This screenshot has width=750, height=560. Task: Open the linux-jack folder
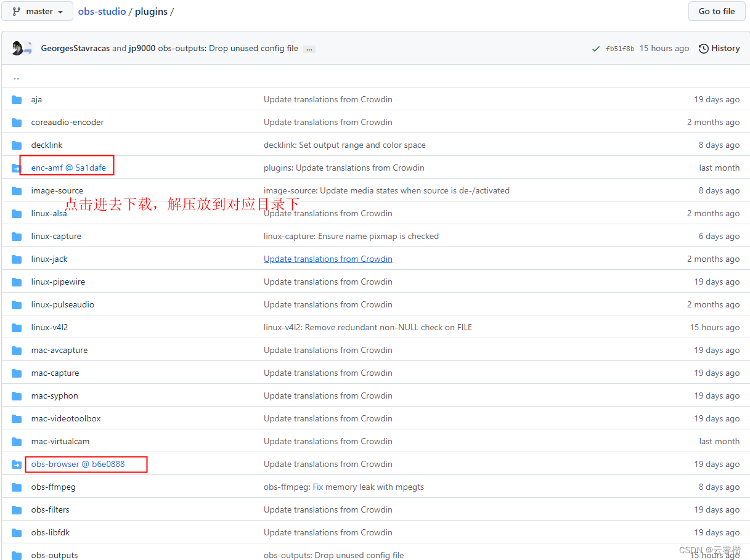pyautogui.click(x=49, y=259)
